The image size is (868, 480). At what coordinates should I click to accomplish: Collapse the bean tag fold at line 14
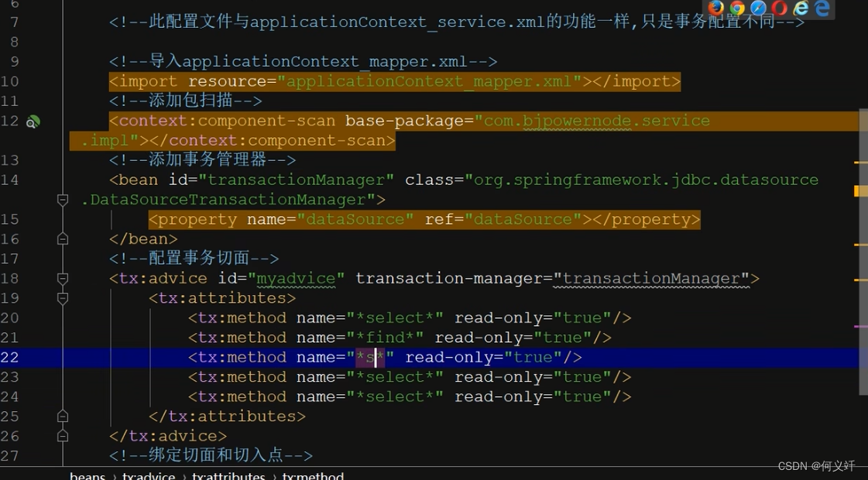tap(63, 199)
